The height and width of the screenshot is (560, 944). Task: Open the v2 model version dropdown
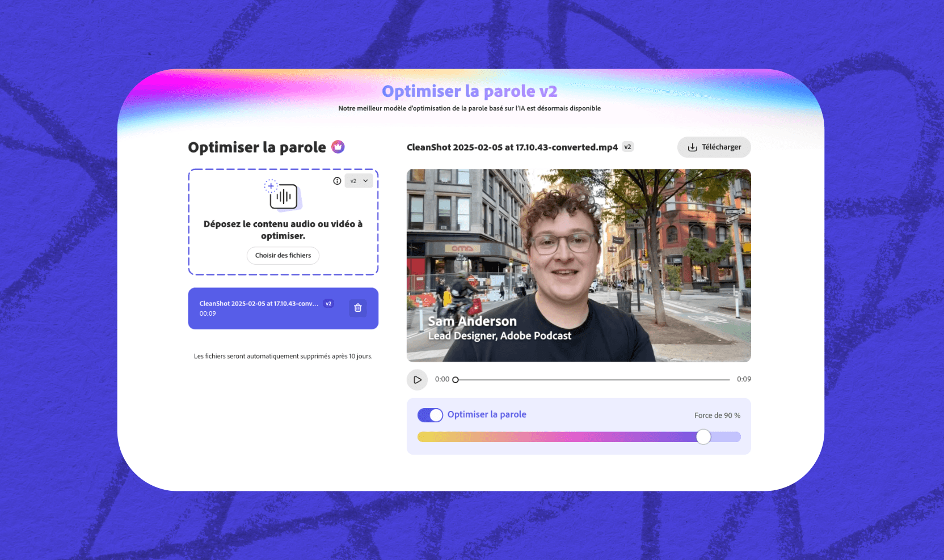[359, 181]
